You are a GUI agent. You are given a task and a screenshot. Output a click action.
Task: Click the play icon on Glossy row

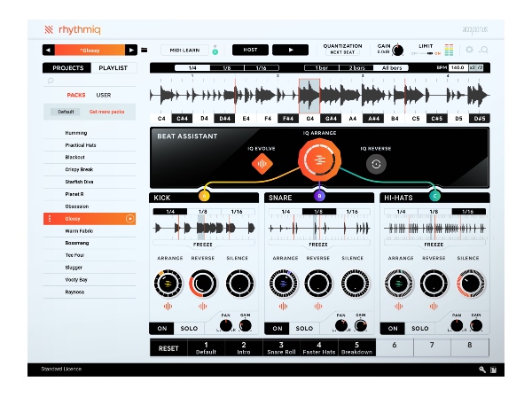pos(130,219)
